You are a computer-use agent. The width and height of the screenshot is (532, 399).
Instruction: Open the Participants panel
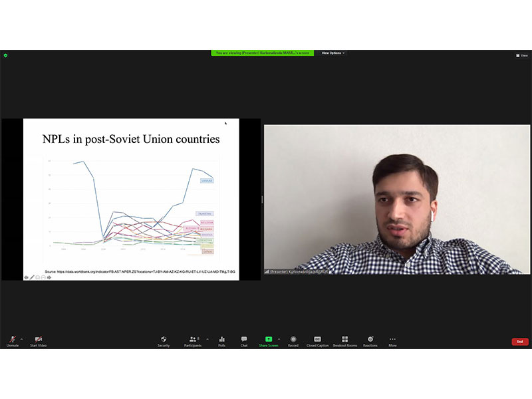(x=193, y=341)
